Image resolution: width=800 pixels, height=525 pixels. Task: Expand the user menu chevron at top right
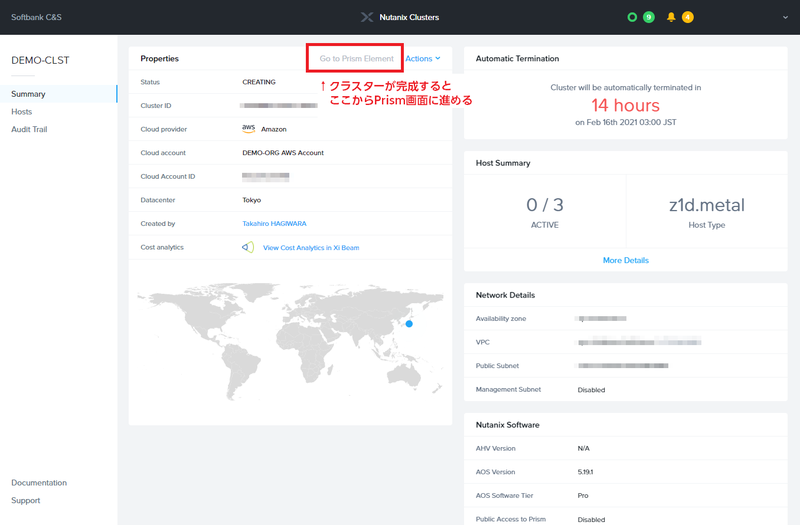coord(785,17)
